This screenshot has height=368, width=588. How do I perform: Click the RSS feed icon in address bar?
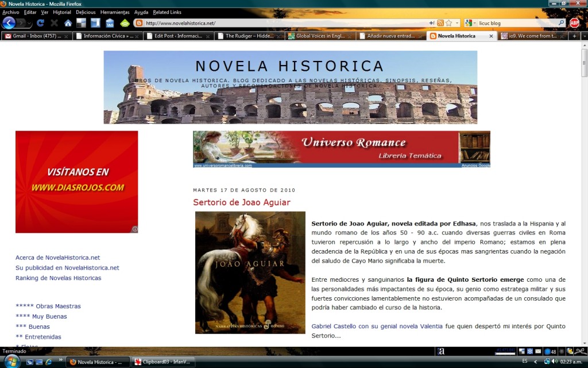tap(440, 23)
